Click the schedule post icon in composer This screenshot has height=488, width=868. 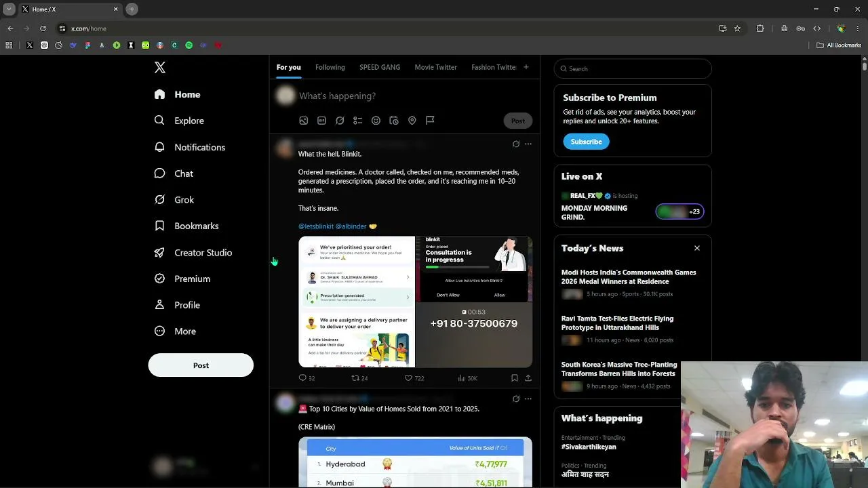pos(394,121)
